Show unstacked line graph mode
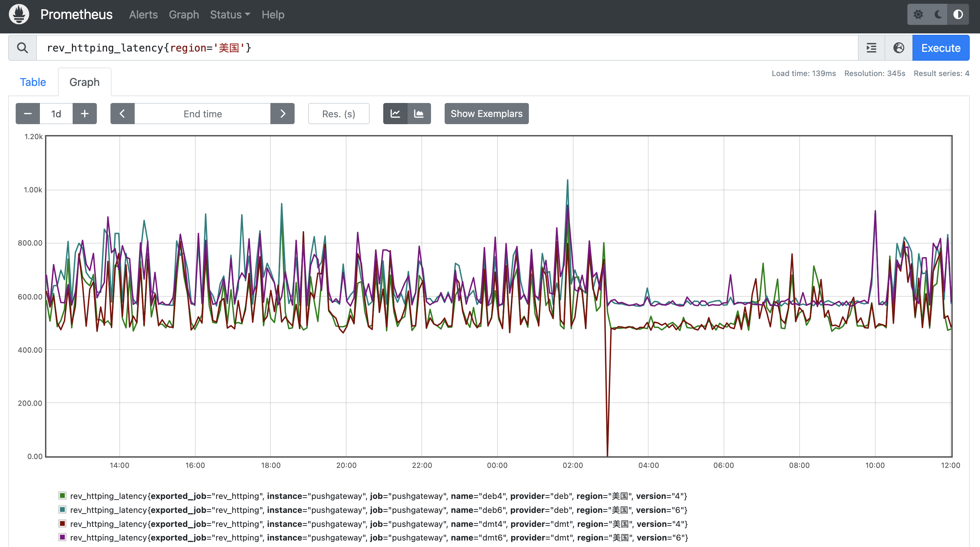980x547 pixels. point(395,114)
